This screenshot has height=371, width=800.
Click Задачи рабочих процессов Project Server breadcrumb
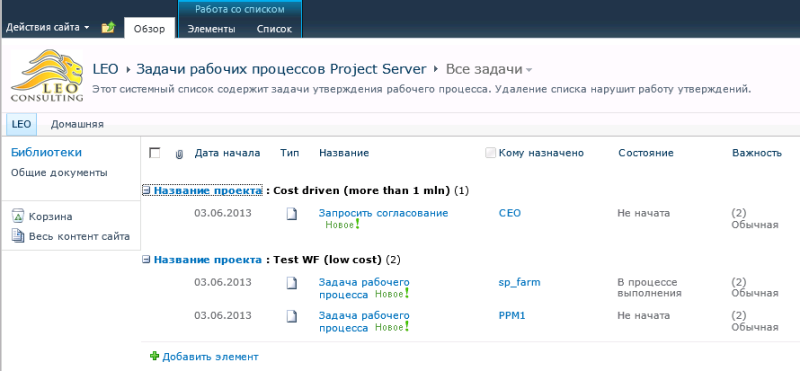coord(281,69)
